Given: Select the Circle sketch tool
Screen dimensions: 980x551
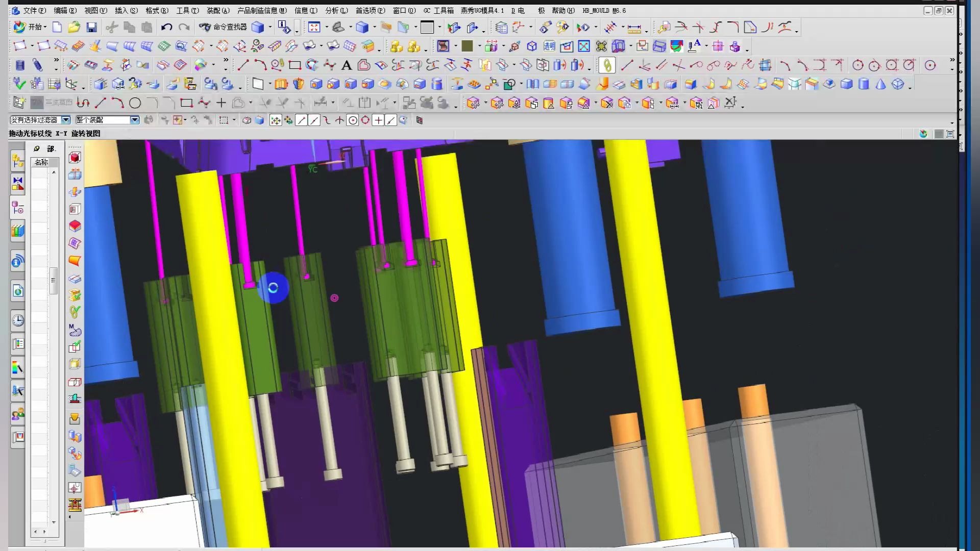Looking at the screenshot, I should tap(135, 103).
